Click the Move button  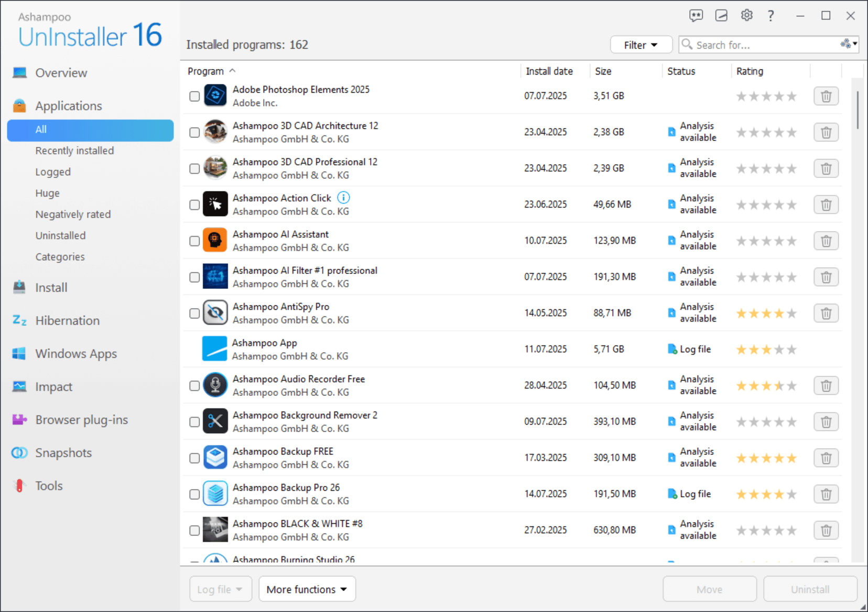point(709,589)
